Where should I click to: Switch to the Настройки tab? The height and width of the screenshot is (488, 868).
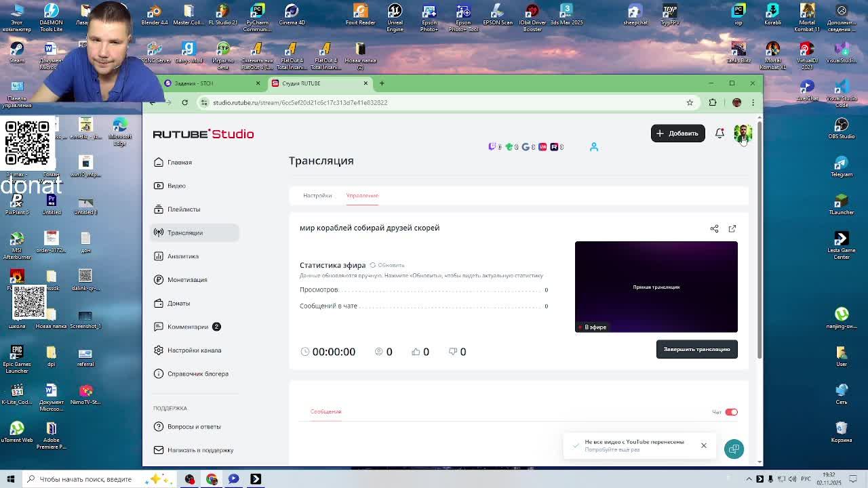pyautogui.click(x=317, y=195)
